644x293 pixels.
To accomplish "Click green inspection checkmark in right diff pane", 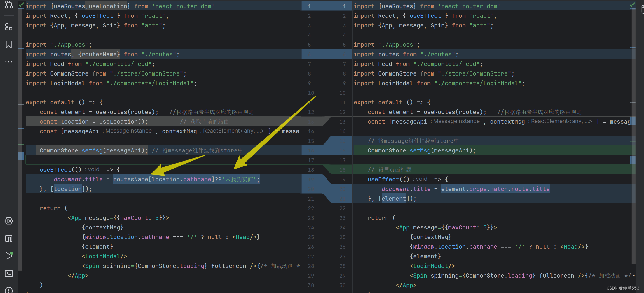I will coord(632,5).
